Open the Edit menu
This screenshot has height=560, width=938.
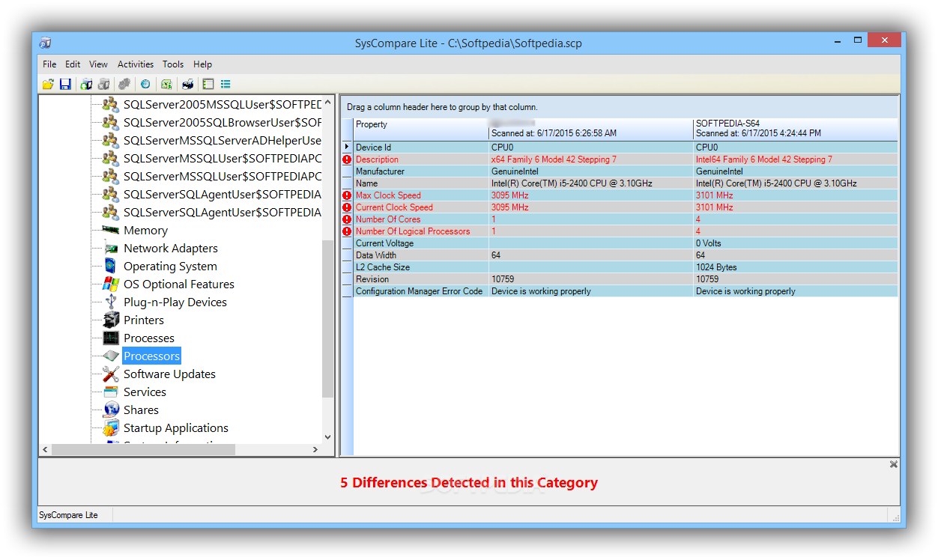(73, 64)
